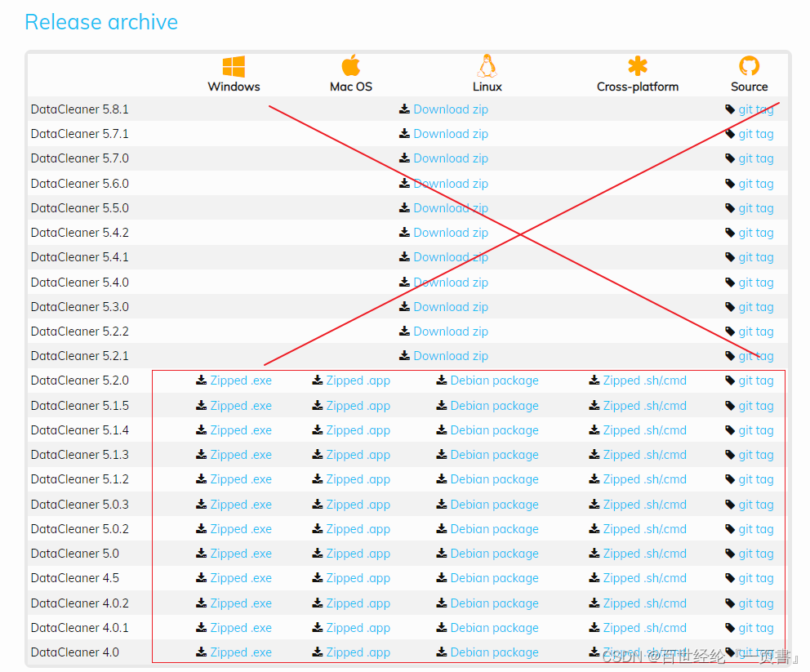Download Zipped .exe for DataCleaner 5.1.3
This screenshot has width=810, height=672.
[x=241, y=455]
